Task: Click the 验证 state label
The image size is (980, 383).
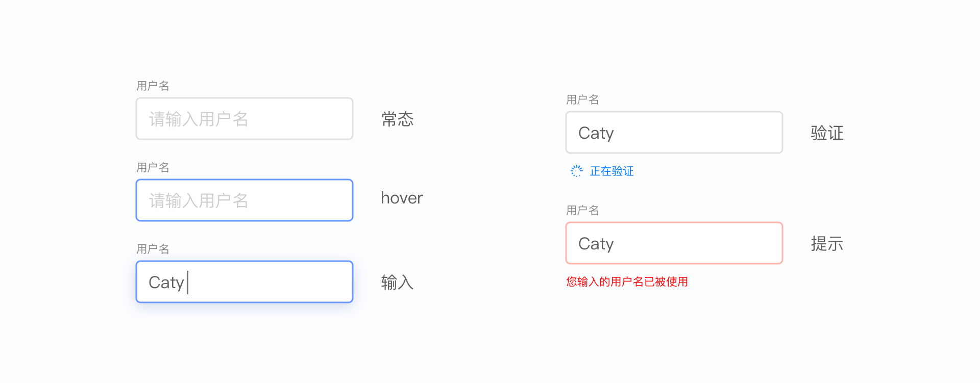Action: point(827,133)
